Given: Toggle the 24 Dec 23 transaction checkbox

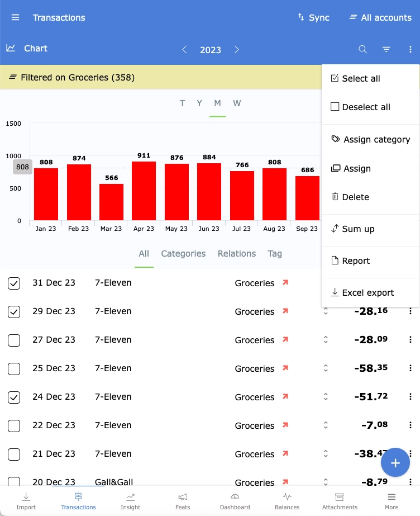Looking at the screenshot, I should pyautogui.click(x=14, y=397).
